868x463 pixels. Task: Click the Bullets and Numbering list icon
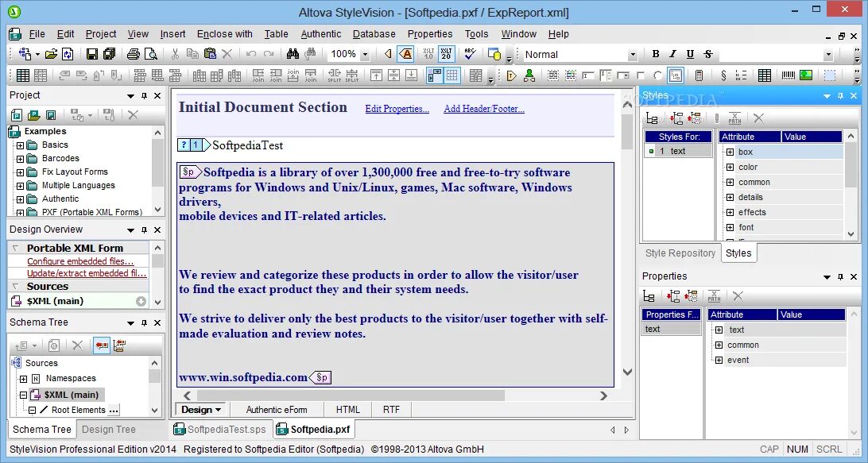pyautogui.click(x=741, y=75)
